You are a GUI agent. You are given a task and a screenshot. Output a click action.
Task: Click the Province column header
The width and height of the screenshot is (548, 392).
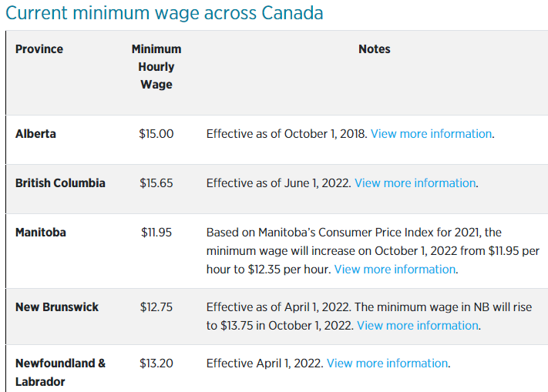[x=39, y=49]
